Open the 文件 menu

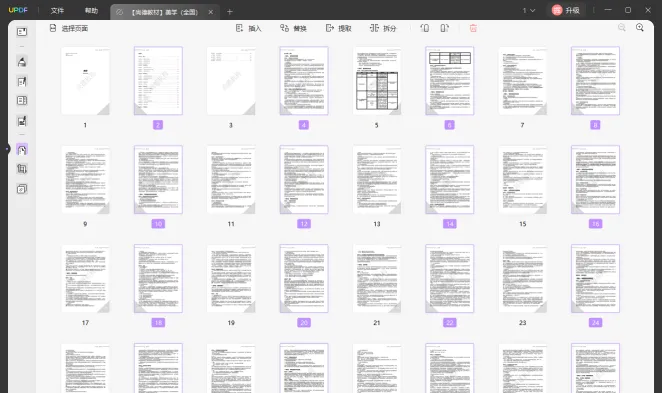coord(57,11)
